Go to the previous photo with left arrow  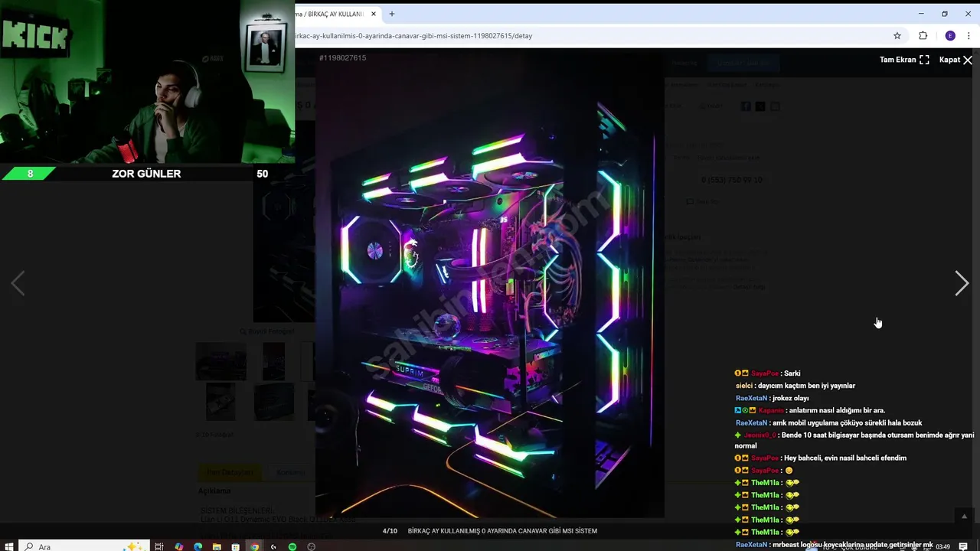[18, 284]
